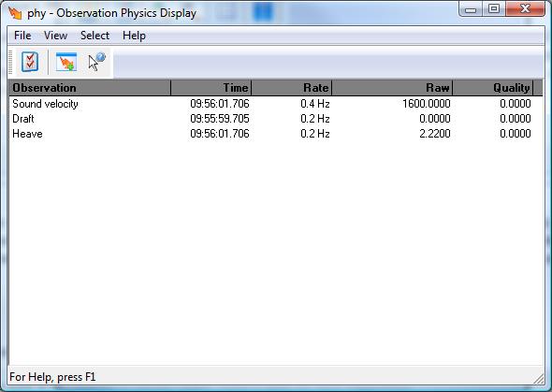Screen dimensions: 552x392
Task: Click the raw value 1600.0000
Action: 427,104
